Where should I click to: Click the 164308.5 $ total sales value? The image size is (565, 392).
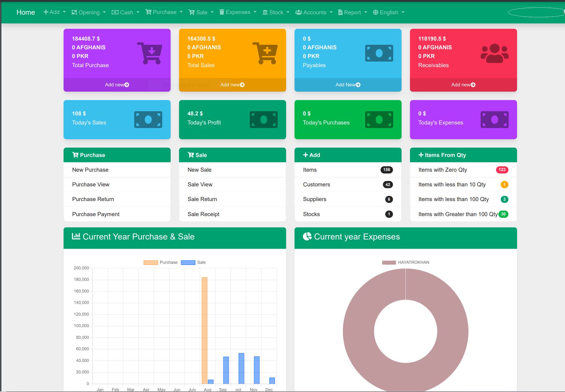(201, 38)
